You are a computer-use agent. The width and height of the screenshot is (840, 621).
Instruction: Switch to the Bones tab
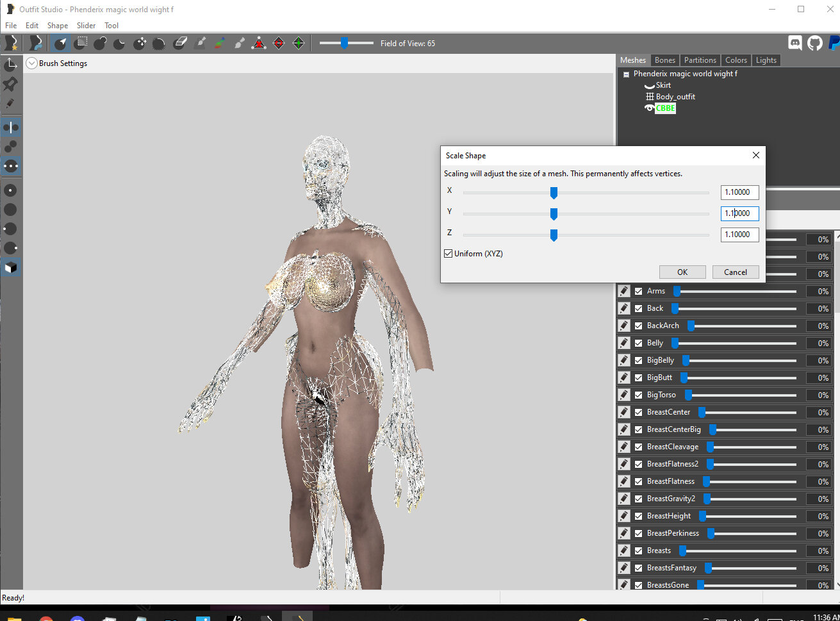click(664, 60)
